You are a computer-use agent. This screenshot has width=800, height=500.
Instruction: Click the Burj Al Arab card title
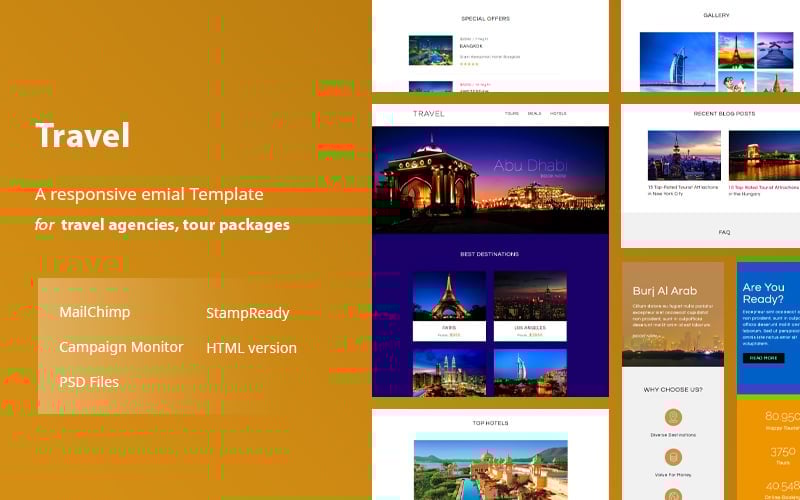(664, 291)
